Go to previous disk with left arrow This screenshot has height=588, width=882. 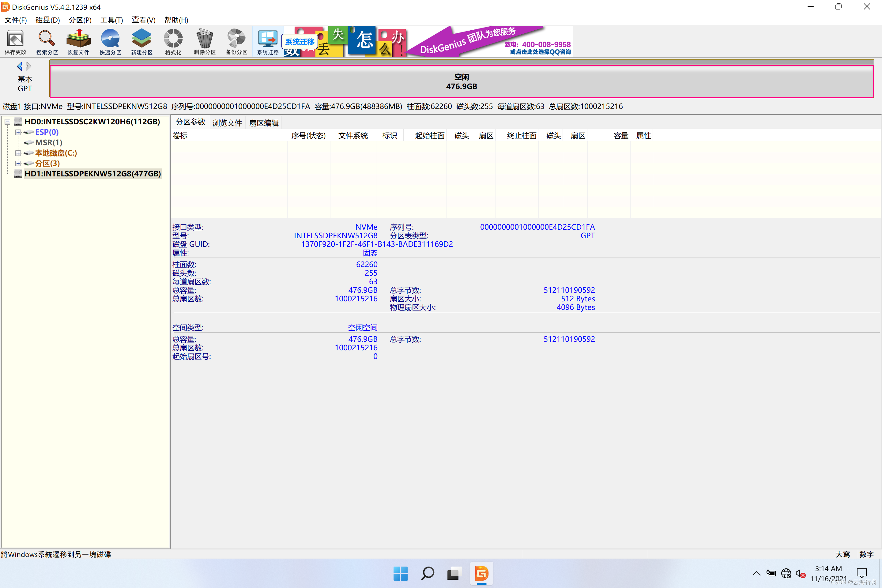(20, 66)
